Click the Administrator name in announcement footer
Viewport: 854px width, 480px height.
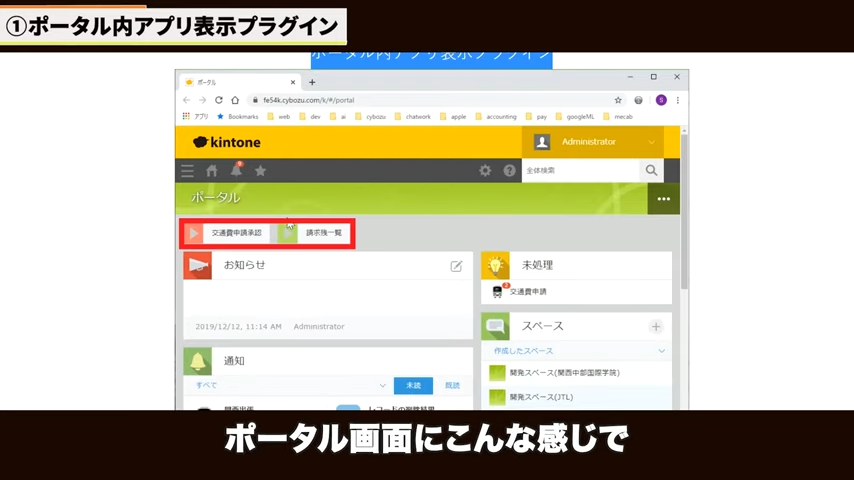tap(319, 327)
